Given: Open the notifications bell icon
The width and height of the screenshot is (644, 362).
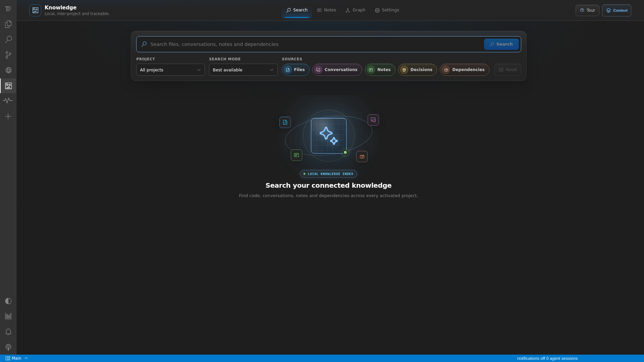Looking at the screenshot, I should coord(8,332).
